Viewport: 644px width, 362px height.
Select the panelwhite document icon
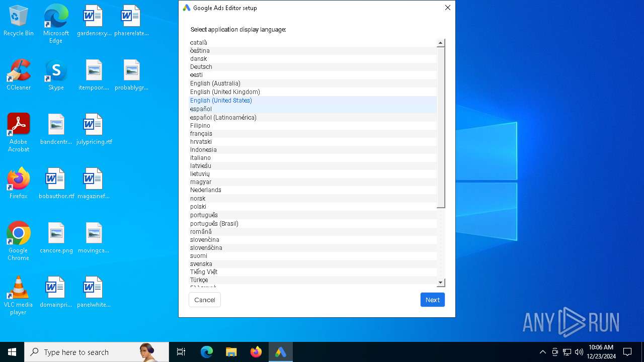94,293
